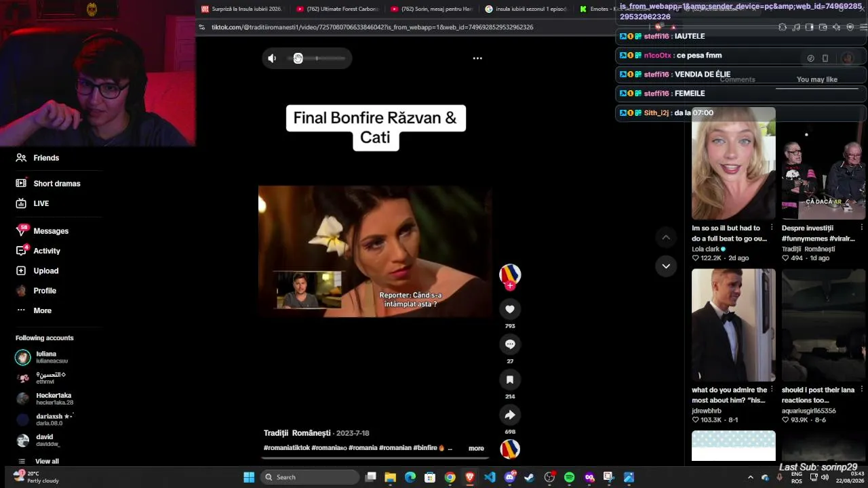Open options for the Lola clark video
This screenshot has height=488, width=868.
coord(772,228)
